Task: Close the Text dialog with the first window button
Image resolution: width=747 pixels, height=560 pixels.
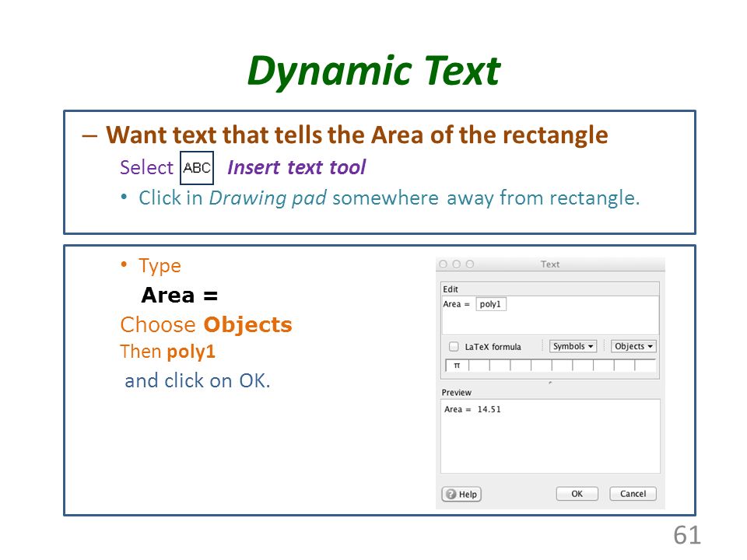Action: pyautogui.click(x=444, y=264)
